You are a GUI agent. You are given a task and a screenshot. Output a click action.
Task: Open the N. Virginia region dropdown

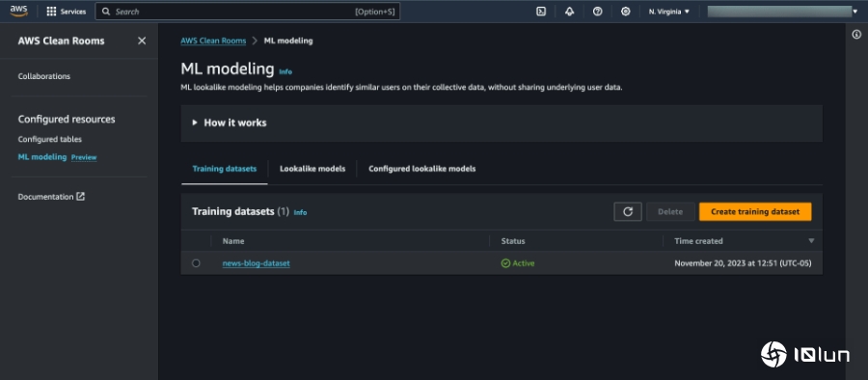point(669,12)
